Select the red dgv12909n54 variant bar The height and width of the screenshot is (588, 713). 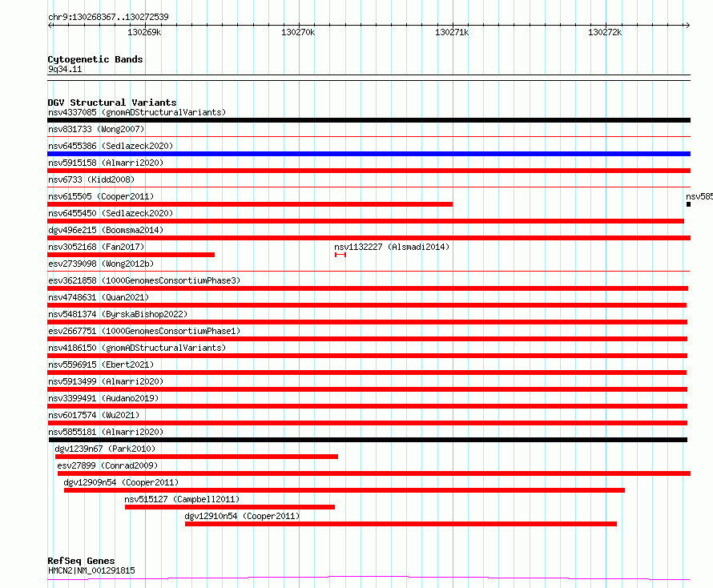pos(344,490)
